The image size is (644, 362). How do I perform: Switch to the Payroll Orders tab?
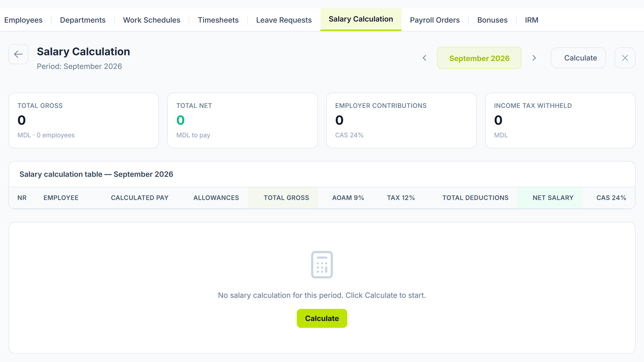point(435,20)
